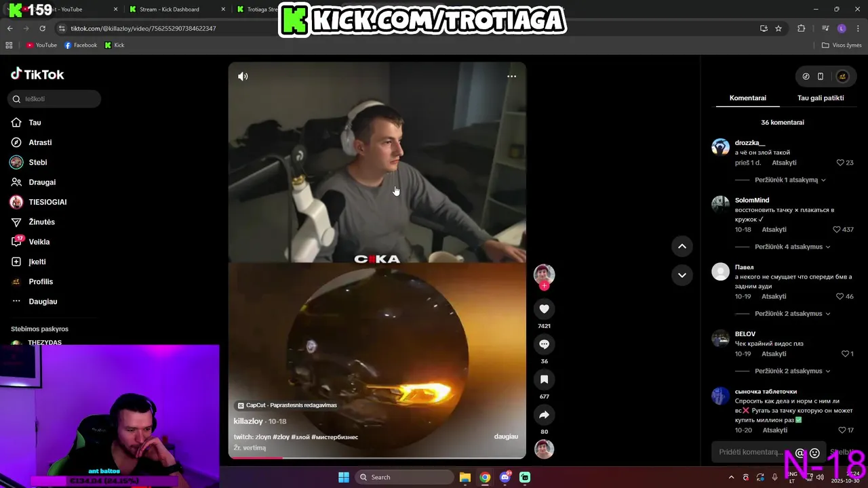Reload the page in Chrome
This screenshot has width=868, height=488.
pos(42,28)
